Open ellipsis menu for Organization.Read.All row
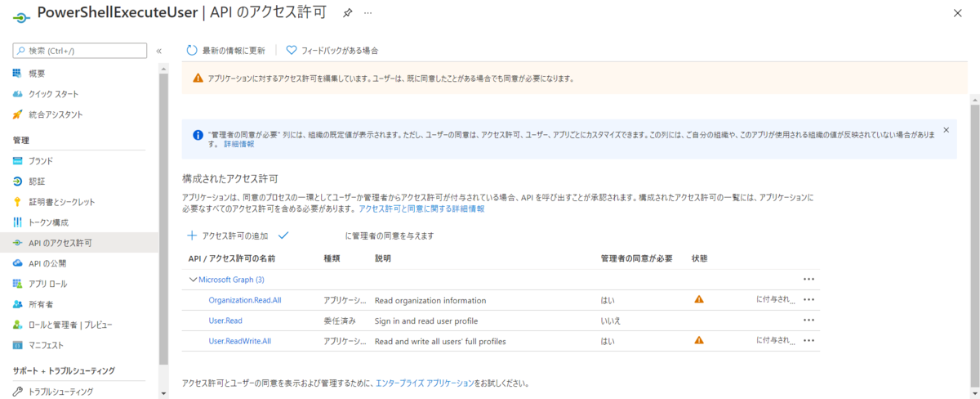 pyautogui.click(x=809, y=299)
